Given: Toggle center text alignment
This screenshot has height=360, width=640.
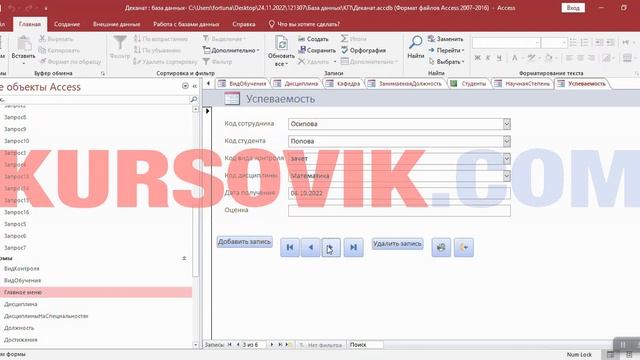Looking at the screenshot, I should coord(580,58).
